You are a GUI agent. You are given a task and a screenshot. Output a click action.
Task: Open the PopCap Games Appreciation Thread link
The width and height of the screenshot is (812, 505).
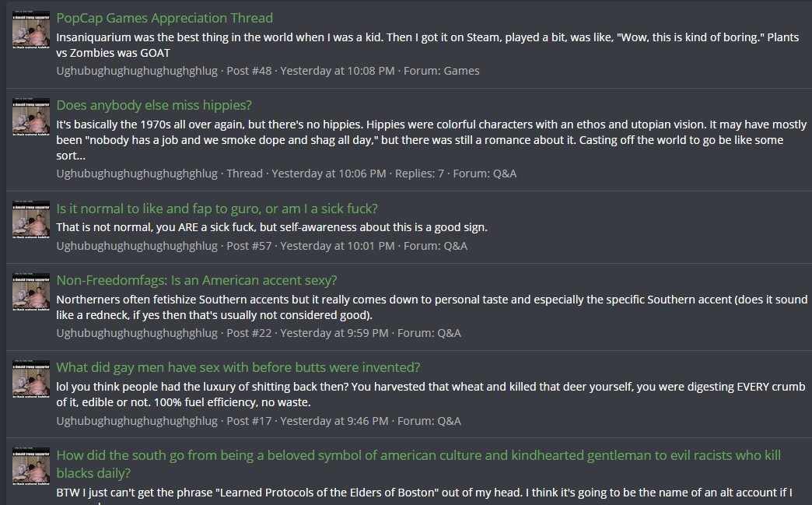[x=164, y=18]
